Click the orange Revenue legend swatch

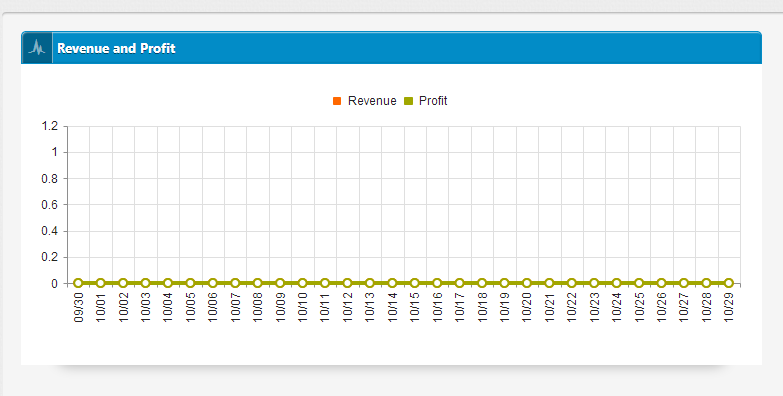pos(337,101)
